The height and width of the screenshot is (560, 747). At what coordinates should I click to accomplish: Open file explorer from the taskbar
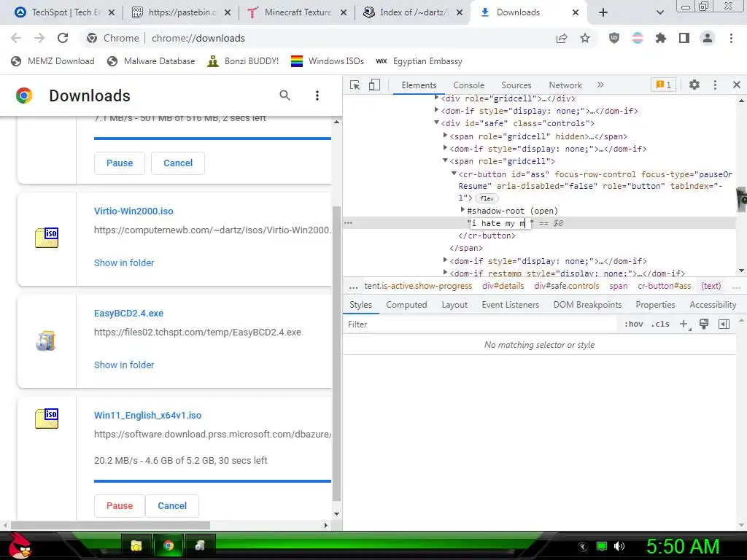(136, 545)
